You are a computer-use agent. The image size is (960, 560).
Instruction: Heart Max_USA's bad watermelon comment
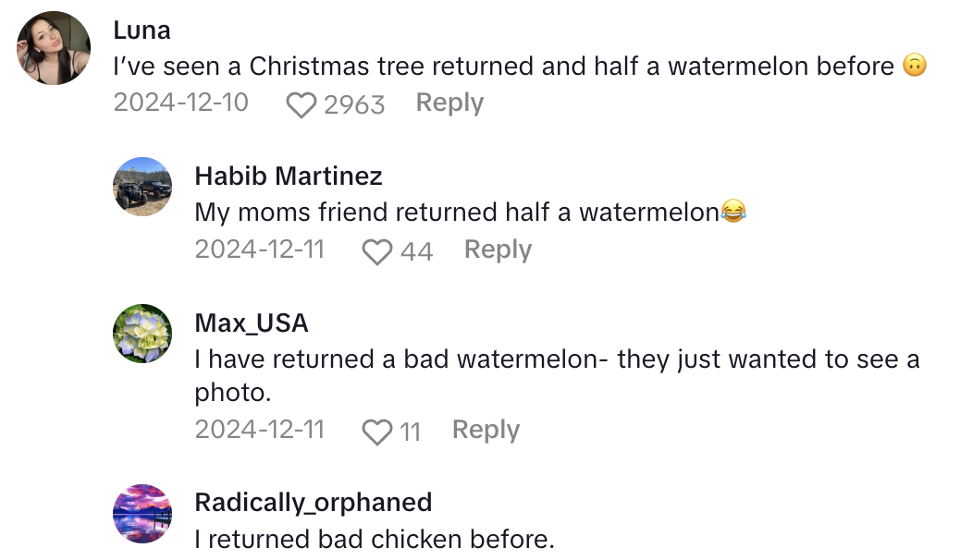[x=376, y=432]
